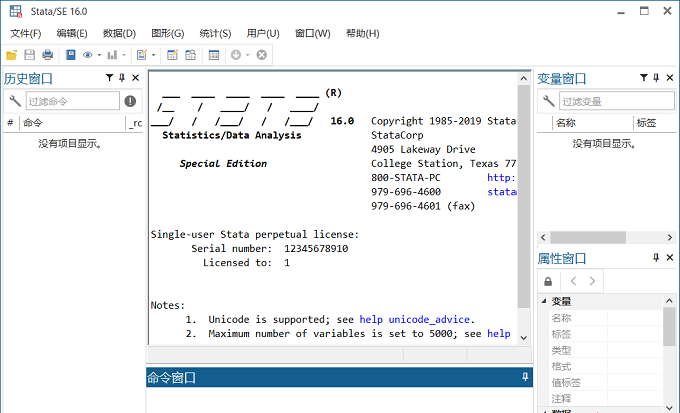Click the help unicode_advice link

415,320
